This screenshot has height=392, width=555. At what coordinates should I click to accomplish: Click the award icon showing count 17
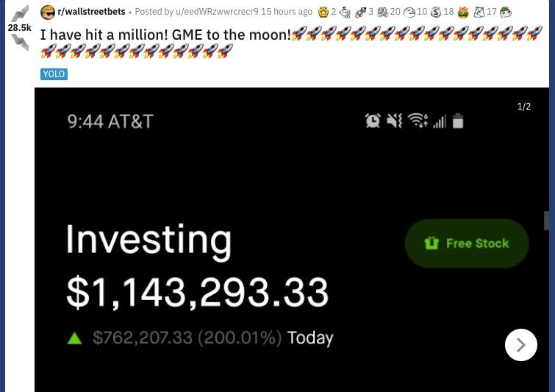tap(479, 12)
